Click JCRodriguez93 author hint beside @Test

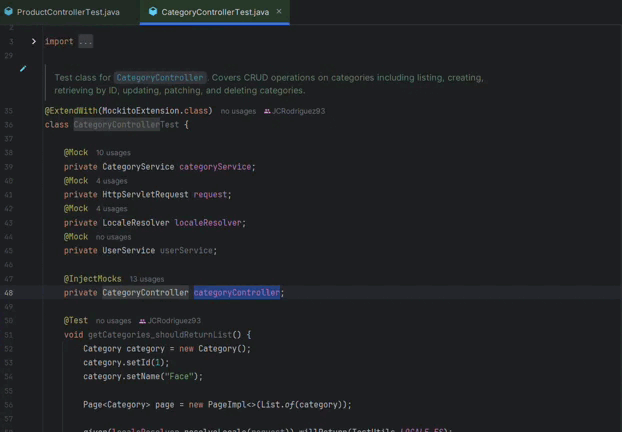point(174,321)
